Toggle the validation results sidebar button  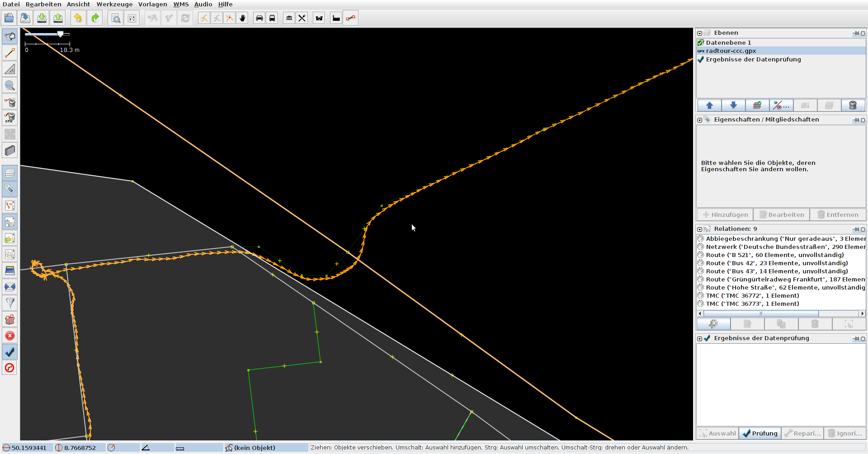pyautogui.click(x=10, y=351)
